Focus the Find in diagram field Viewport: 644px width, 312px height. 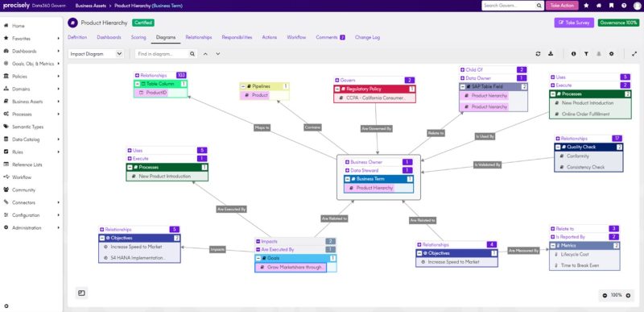pyautogui.click(x=163, y=54)
